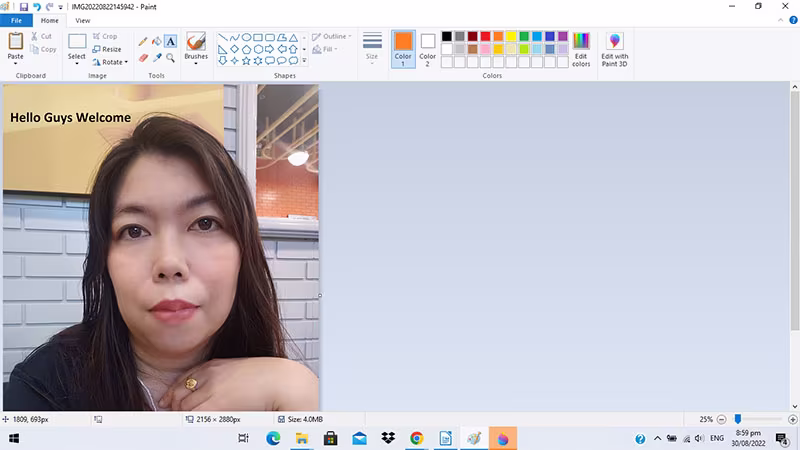
Task: Select the Pencil tool
Action: 143,41
